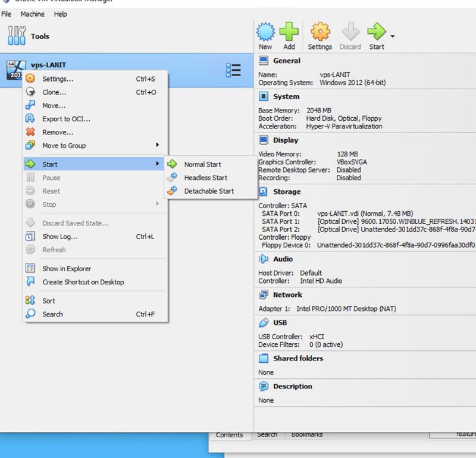476x458 pixels.
Task: Choose Normal Start from the submenu
Action: 211,165
